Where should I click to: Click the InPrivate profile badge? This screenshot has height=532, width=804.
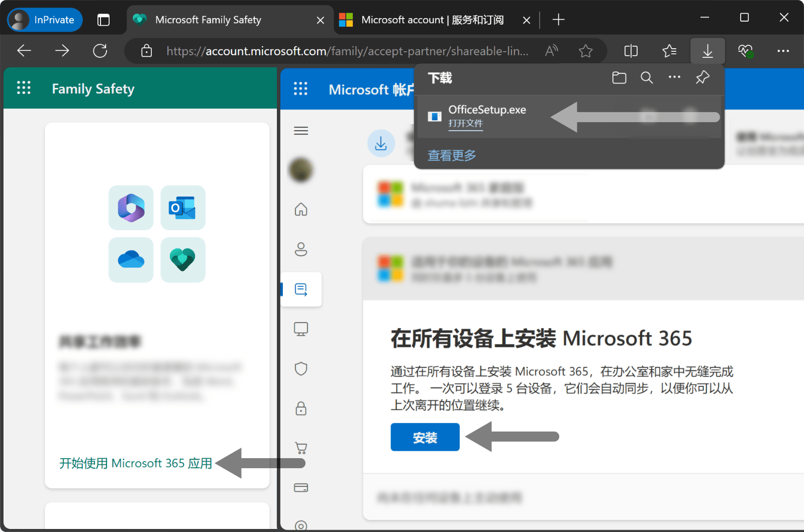tap(45, 20)
